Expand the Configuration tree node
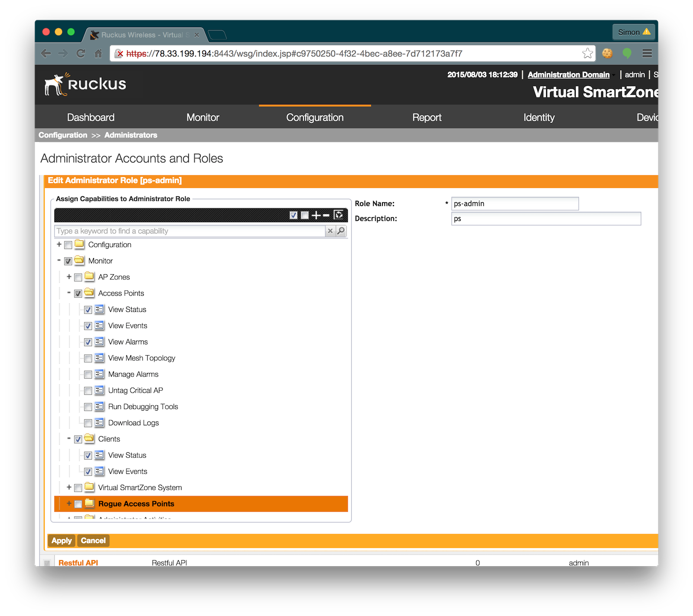 pos(59,244)
